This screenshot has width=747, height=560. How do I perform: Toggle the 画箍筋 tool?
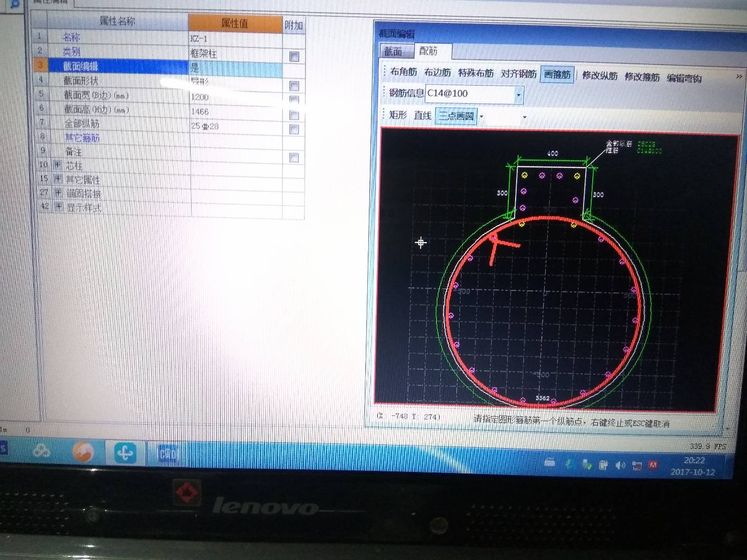557,74
